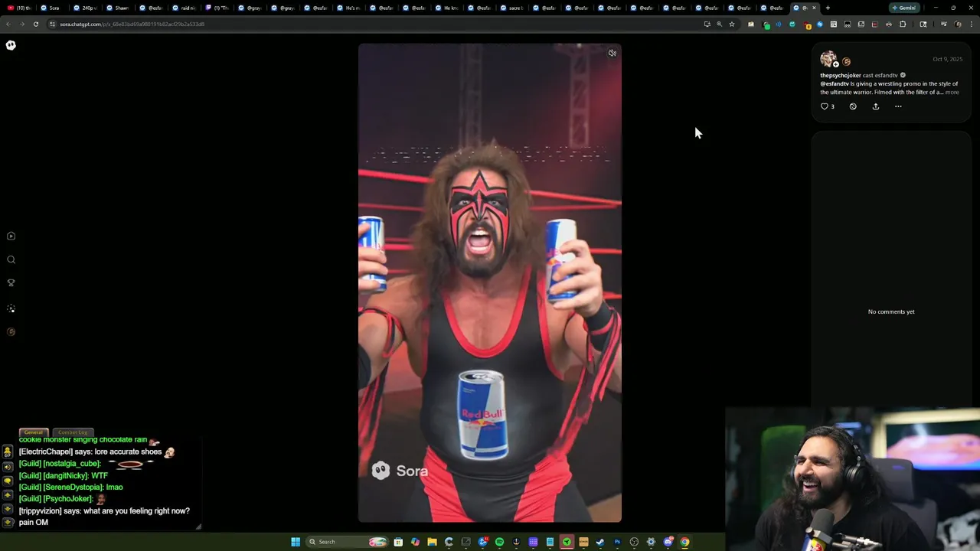Go back to the previous page
980x551 pixels.
click(x=8, y=24)
